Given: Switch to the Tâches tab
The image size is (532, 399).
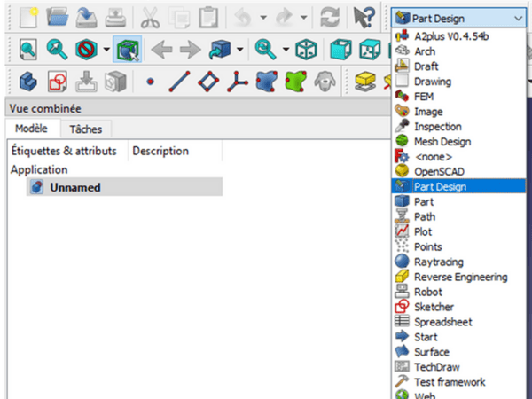Looking at the screenshot, I should [x=85, y=129].
